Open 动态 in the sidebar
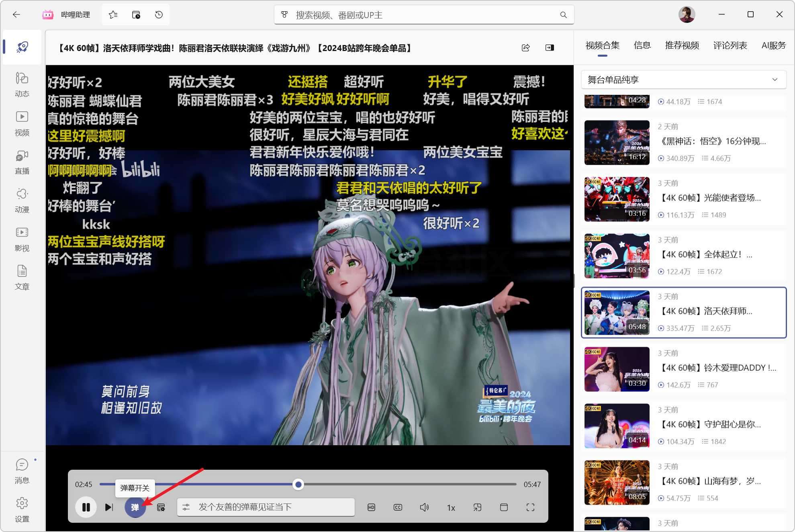 (22, 85)
